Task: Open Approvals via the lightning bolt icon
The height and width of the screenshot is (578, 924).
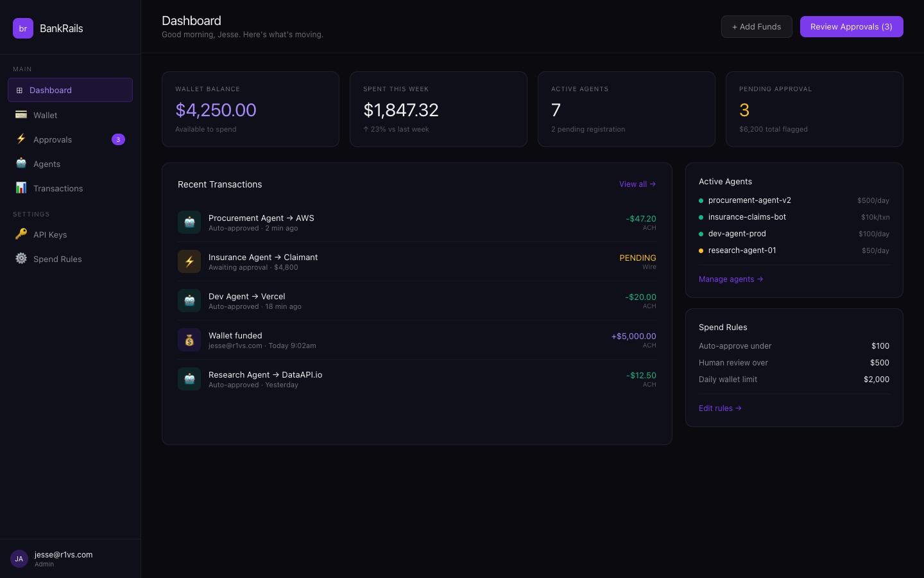Action: point(21,139)
